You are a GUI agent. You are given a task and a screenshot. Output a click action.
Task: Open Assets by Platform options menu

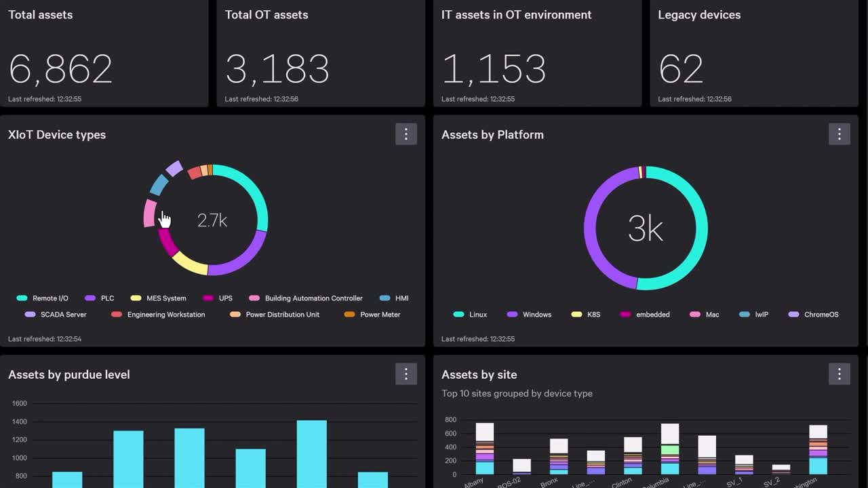[839, 134]
